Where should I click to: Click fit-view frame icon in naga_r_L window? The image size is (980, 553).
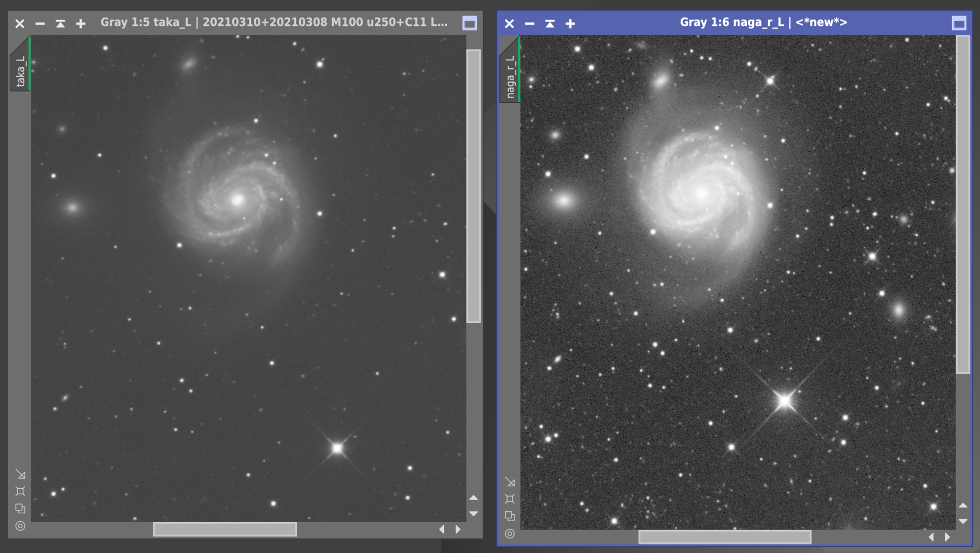(510, 499)
